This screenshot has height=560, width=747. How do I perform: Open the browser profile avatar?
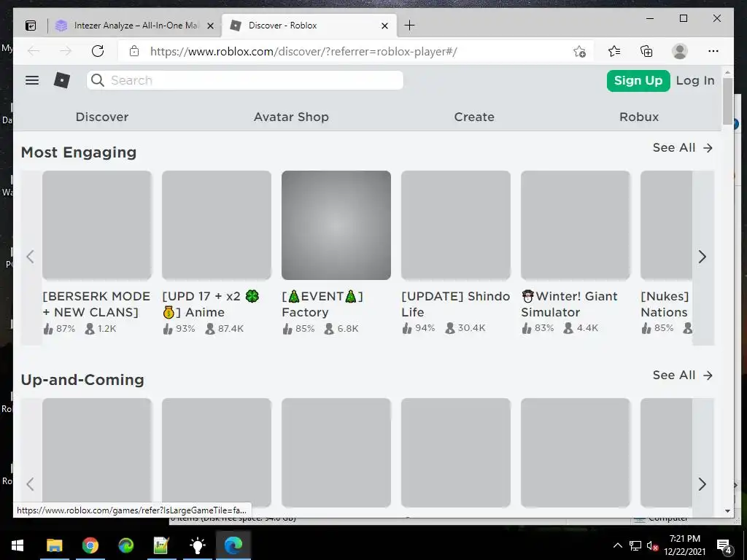[680, 51]
